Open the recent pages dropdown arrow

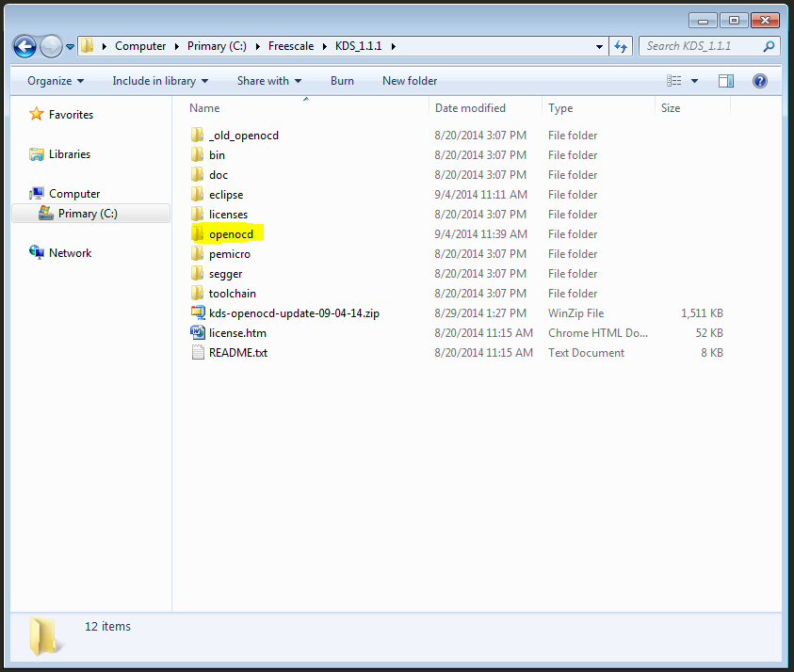pos(70,47)
